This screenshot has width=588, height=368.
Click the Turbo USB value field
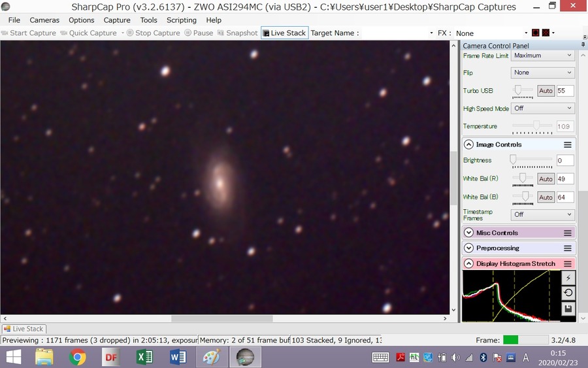pos(565,91)
